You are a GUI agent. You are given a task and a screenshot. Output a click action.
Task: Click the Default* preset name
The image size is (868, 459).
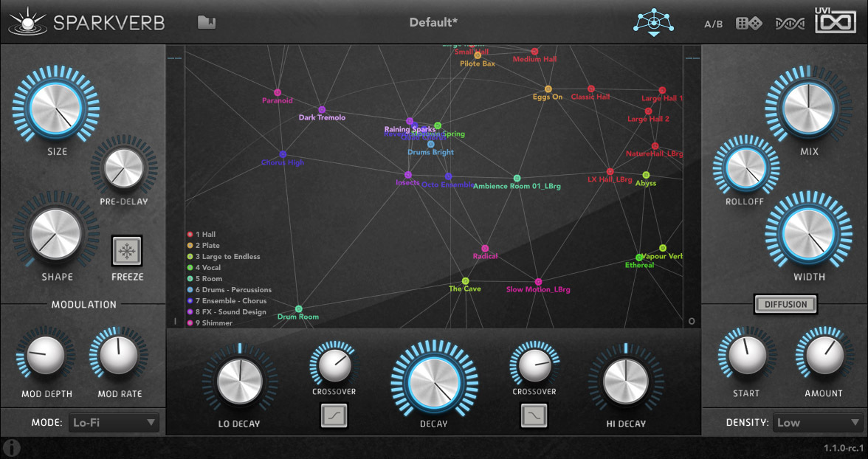point(433,23)
